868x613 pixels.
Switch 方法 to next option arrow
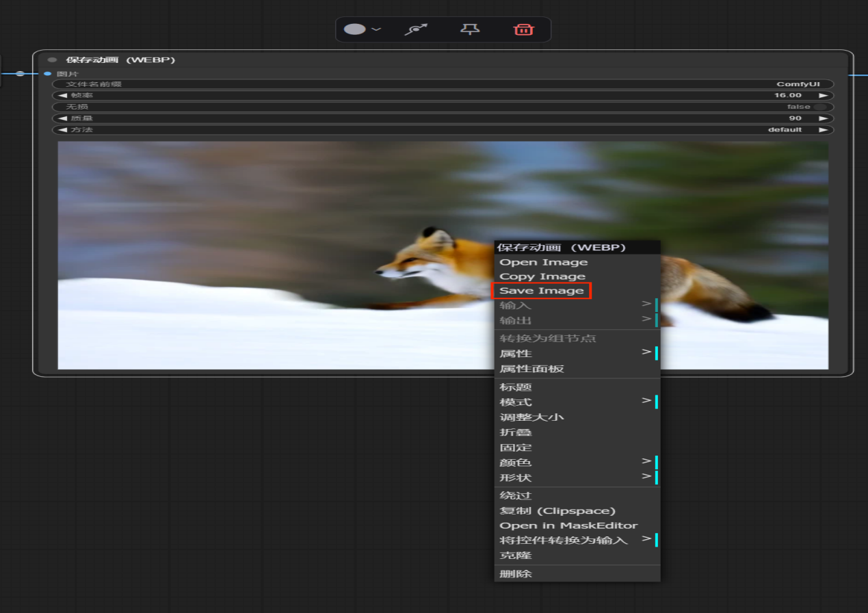point(824,130)
